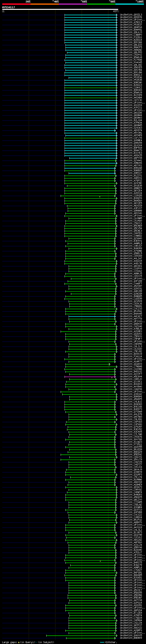
Task: Select hit label UniRef100_Q503C7
Action: (x=131, y=590)
